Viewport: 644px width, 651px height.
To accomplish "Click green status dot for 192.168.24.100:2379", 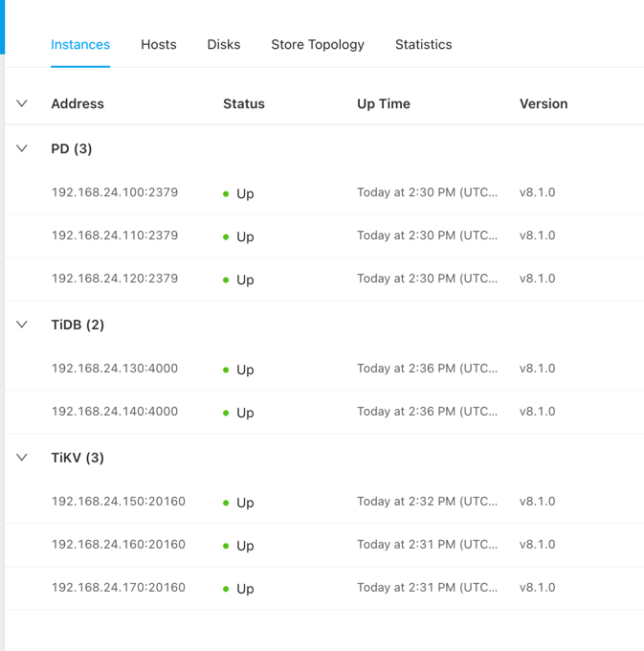I will tap(226, 194).
